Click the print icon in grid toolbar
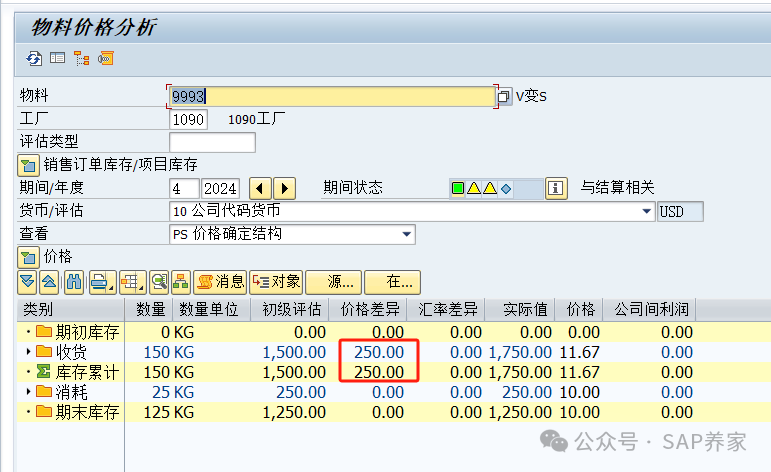This screenshot has width=771, height=472. click(102, 282)
